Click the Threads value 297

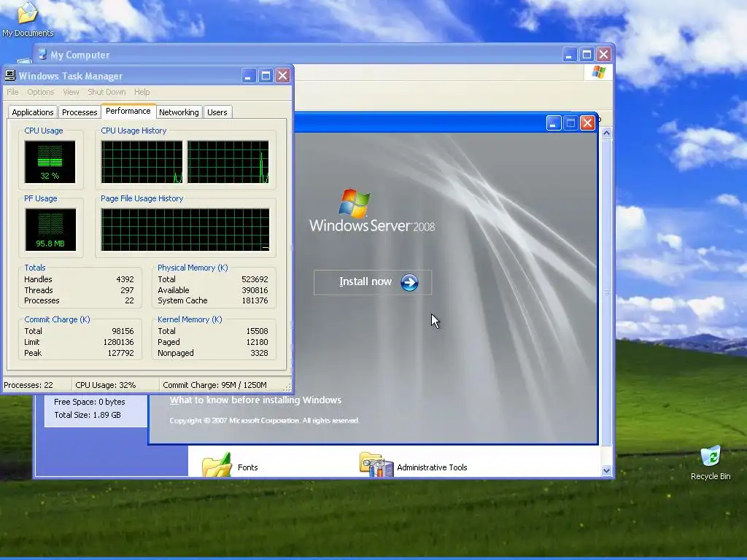coord(127,290)
